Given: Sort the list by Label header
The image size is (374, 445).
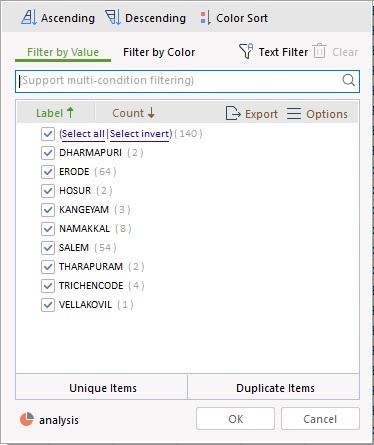Looking at the screenshot, I should point(55,113).
